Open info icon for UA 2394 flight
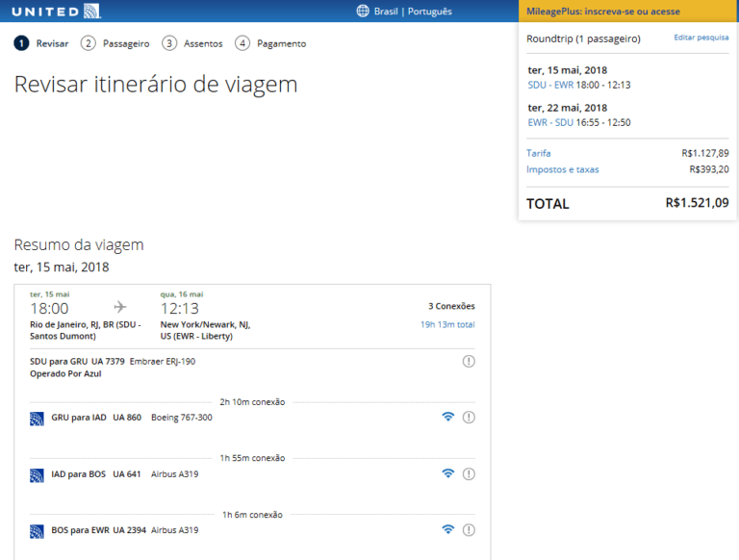739x560 pixels. (469, 529)
